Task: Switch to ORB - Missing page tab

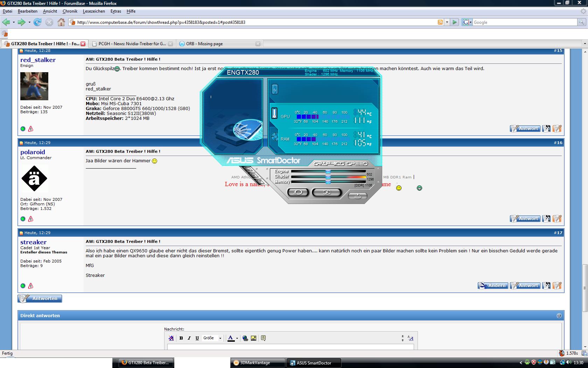Action: pyautogui.click(x=219, y=44)
